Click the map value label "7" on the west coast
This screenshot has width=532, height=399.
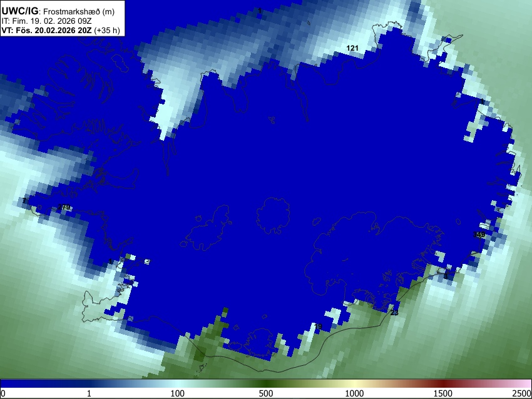[24, 201]
